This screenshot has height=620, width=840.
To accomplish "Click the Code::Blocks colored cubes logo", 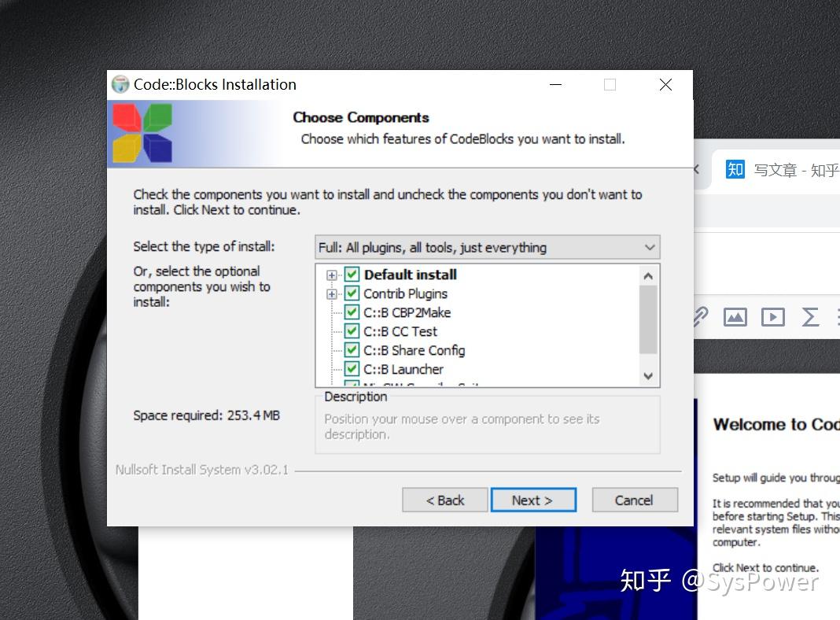I will click(142, 133).
